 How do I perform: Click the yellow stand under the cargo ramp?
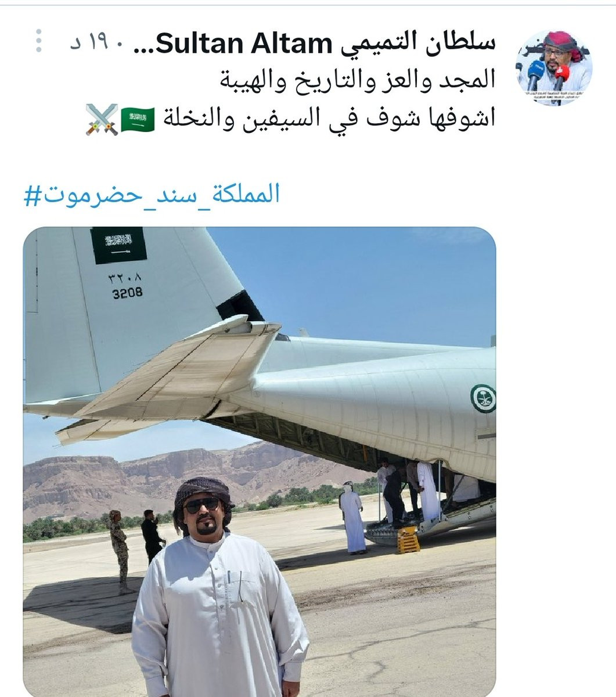408,539
